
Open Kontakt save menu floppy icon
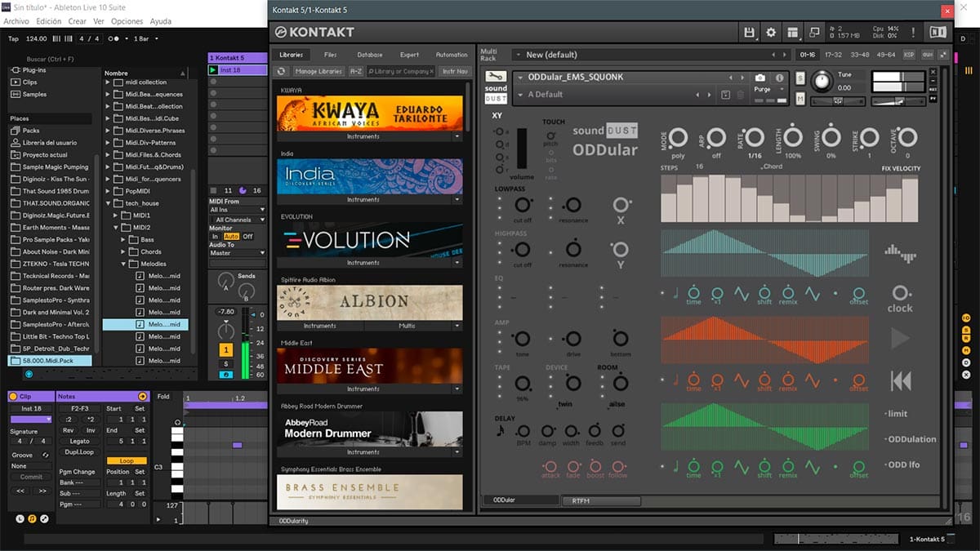click(x=750, y=32)
